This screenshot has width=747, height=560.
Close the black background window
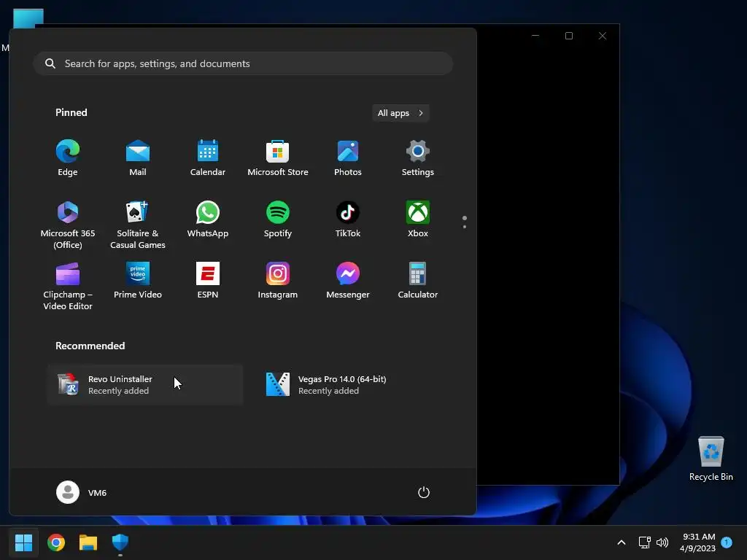[603, 36]
